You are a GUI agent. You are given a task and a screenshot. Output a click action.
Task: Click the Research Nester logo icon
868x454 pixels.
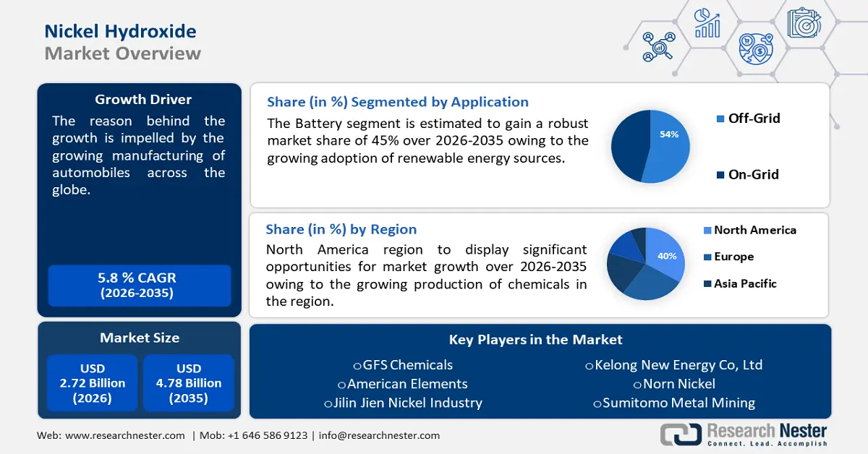tap(680, 434)
